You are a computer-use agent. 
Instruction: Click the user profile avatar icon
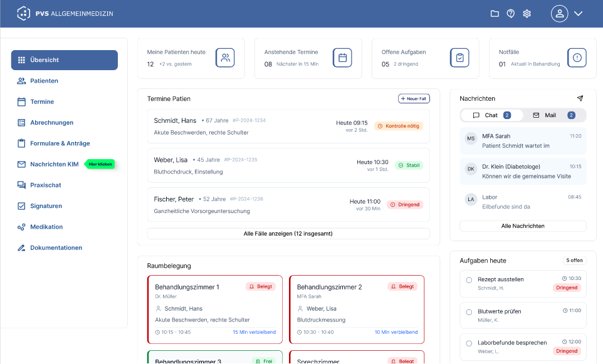pyautogui.click(x=560, y=13)
